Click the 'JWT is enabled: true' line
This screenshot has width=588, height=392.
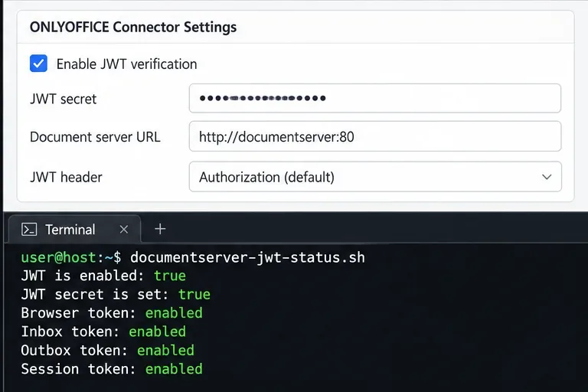(103, 276)
